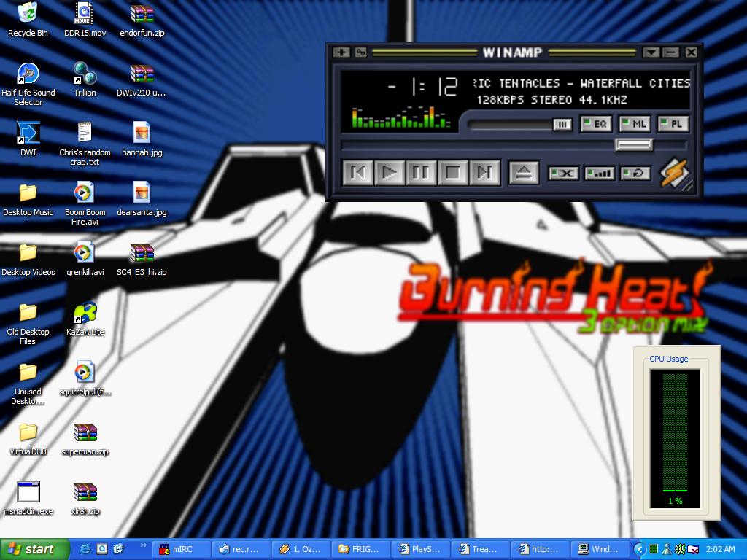Select the Desktop Music folder

pos(28,192)
